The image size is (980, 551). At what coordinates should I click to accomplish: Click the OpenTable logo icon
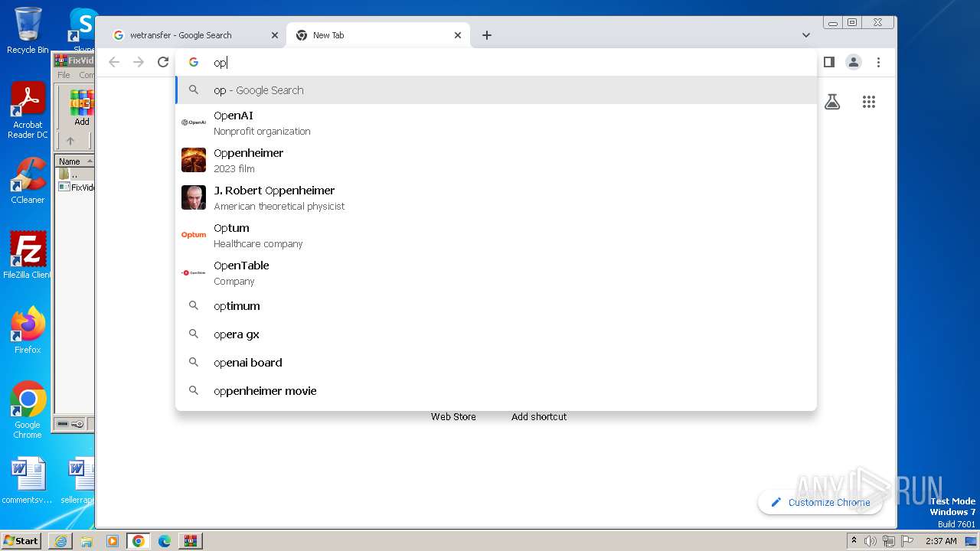point(194,272)
